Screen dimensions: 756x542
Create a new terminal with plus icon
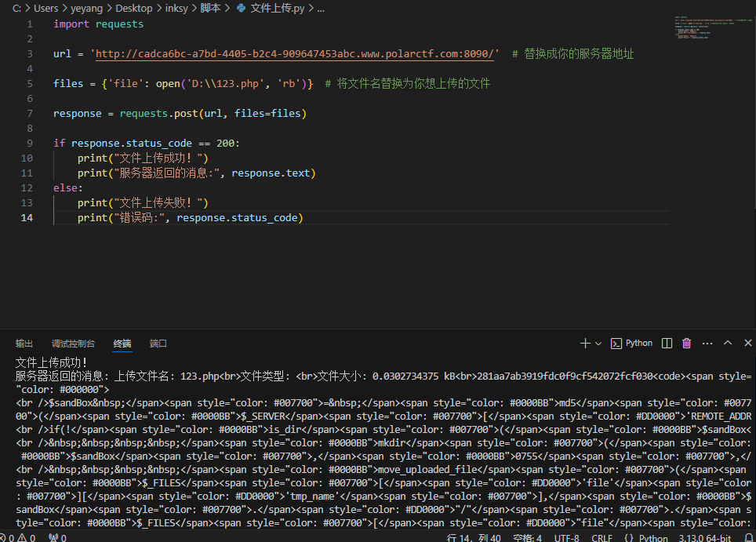[585, 344]
